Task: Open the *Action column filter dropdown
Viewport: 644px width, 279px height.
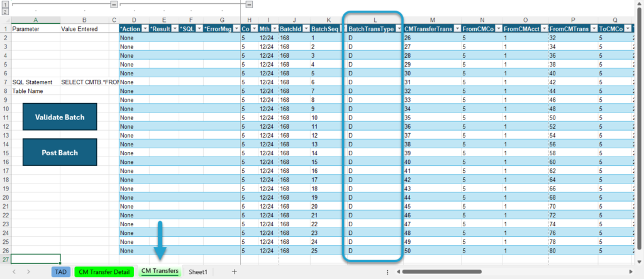Action: tap(145, 29)
